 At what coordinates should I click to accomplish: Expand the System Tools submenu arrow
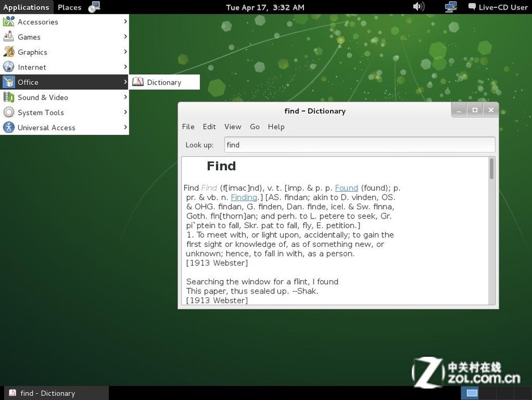pos(125,112)
